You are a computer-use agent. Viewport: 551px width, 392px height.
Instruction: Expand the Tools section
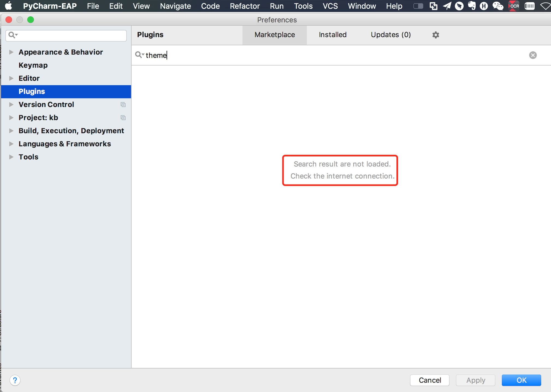tap(11, 157)
